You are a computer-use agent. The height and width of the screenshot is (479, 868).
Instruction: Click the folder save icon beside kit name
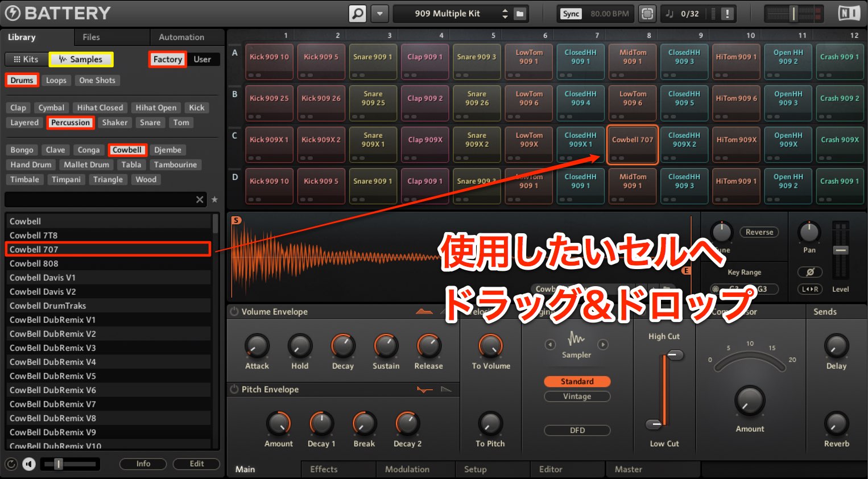520,14
